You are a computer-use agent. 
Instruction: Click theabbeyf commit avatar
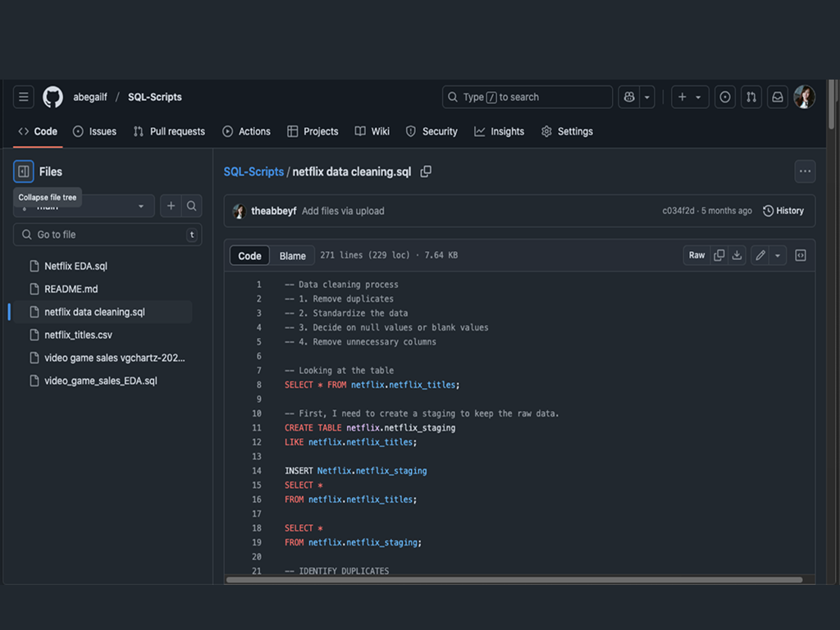(239, 211)
